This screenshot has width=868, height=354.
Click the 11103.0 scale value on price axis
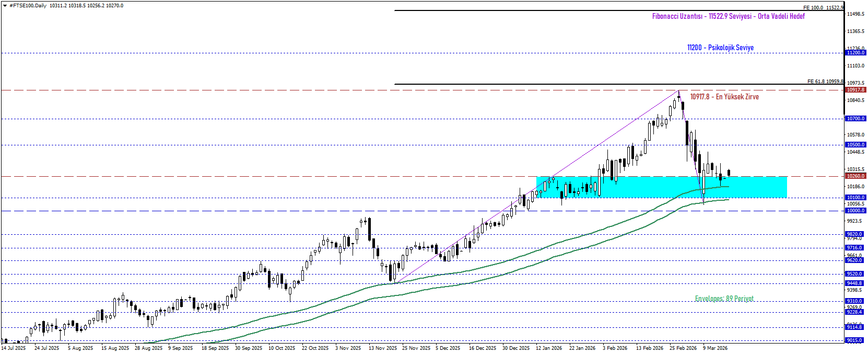pos(855,66)
